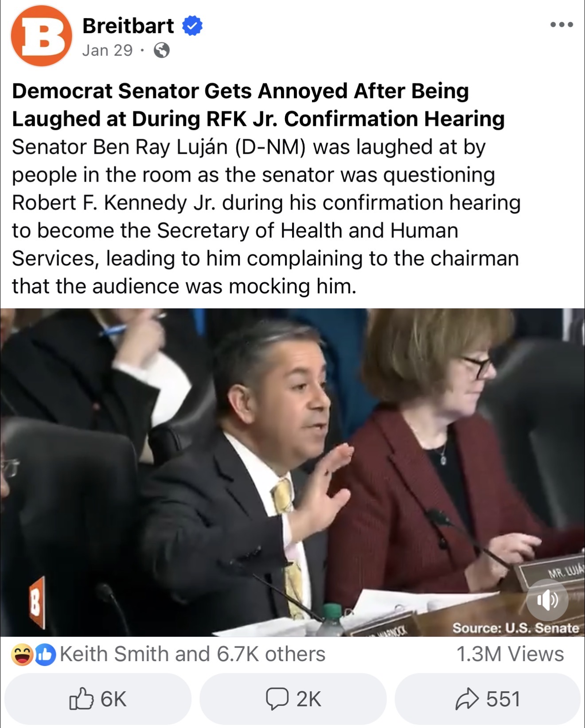Click the Jan 29 post date
Viewport: 585px width, 728px height.
pyautogui.click(x=107, y=51)
